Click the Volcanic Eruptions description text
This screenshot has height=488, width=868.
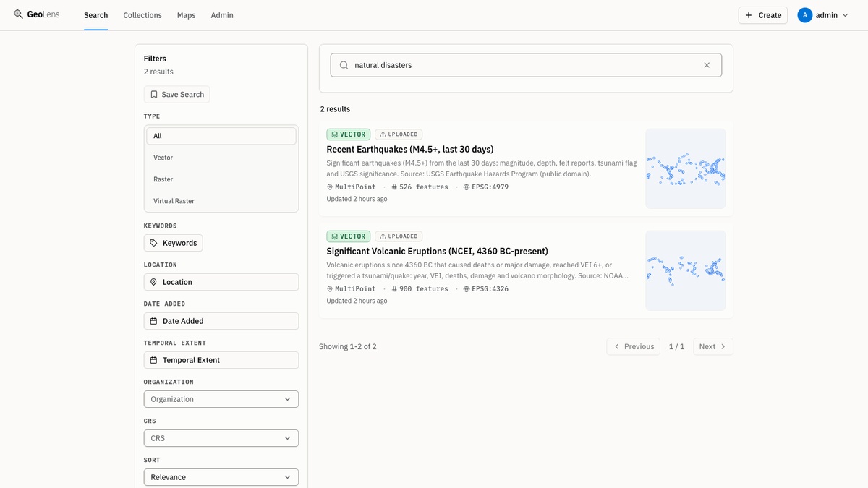(477, 270)
